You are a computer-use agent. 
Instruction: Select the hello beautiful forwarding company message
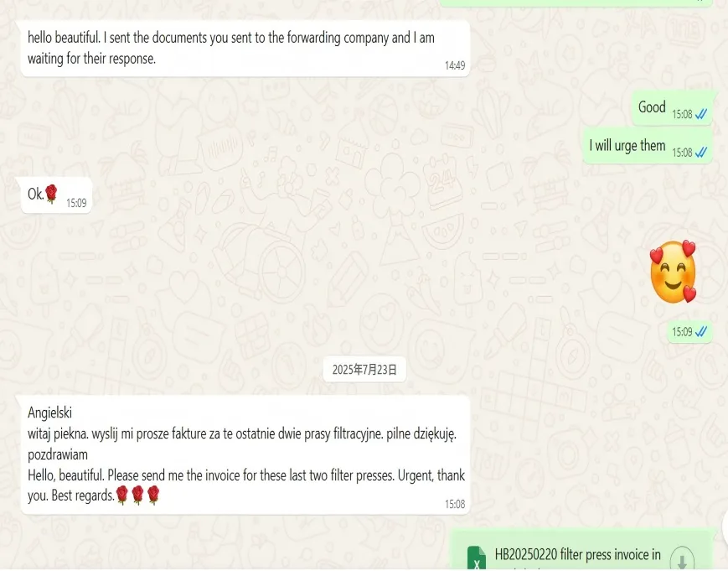click(245, 49)
